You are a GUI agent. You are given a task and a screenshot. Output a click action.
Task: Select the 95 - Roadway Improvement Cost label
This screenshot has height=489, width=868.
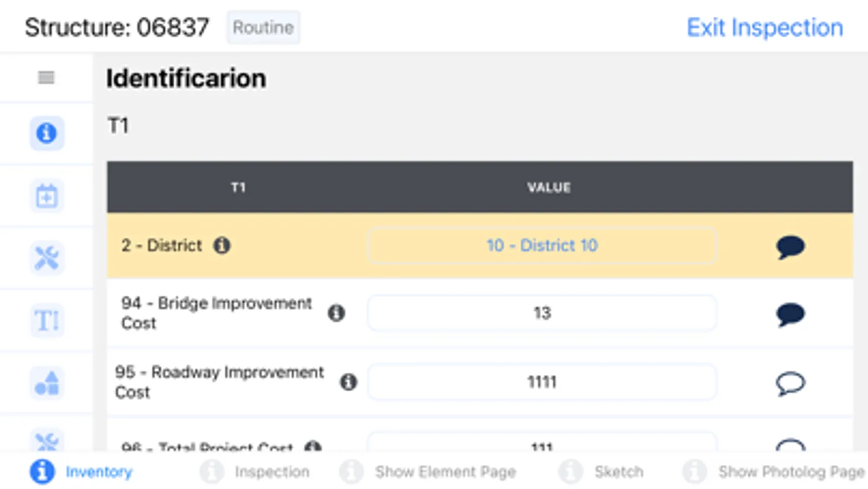219,382
